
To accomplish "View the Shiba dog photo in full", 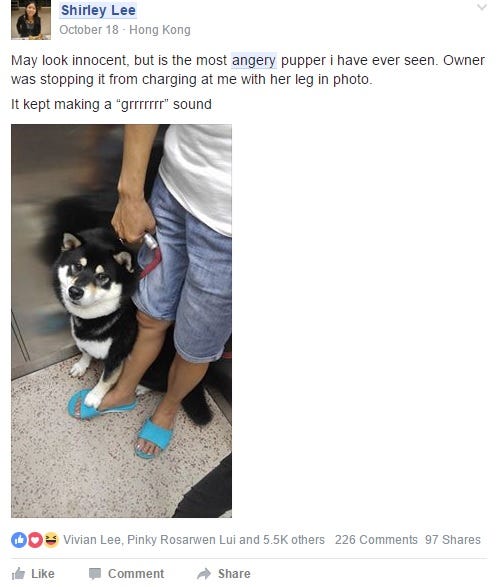I will tap(121, 321).
